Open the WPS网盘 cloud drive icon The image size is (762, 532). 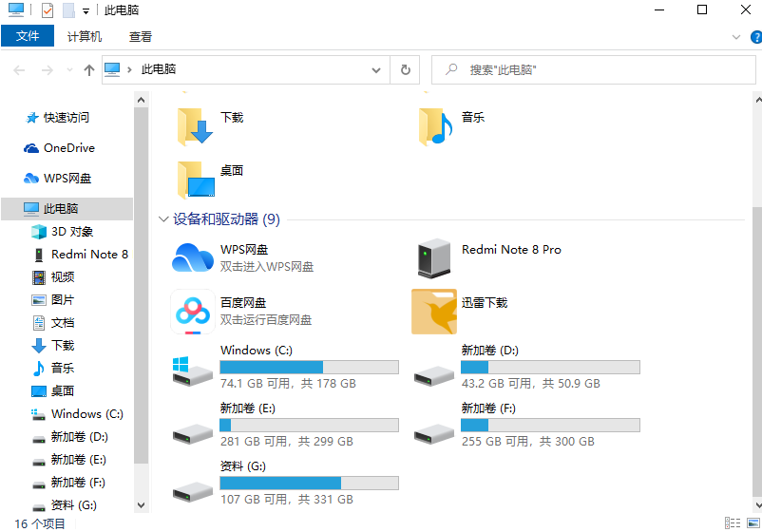193,257
